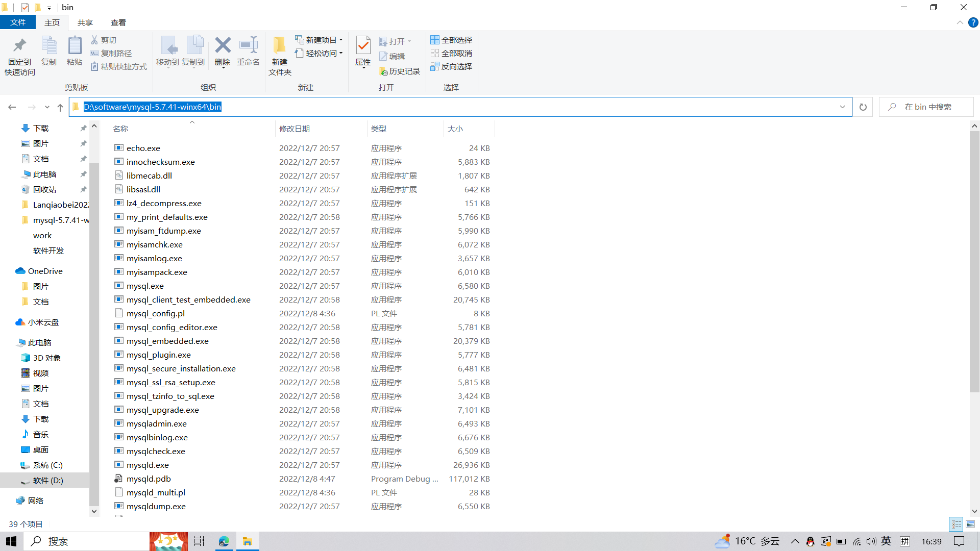Click the file list scrollbar down arrow

click(x=974, y=511)
